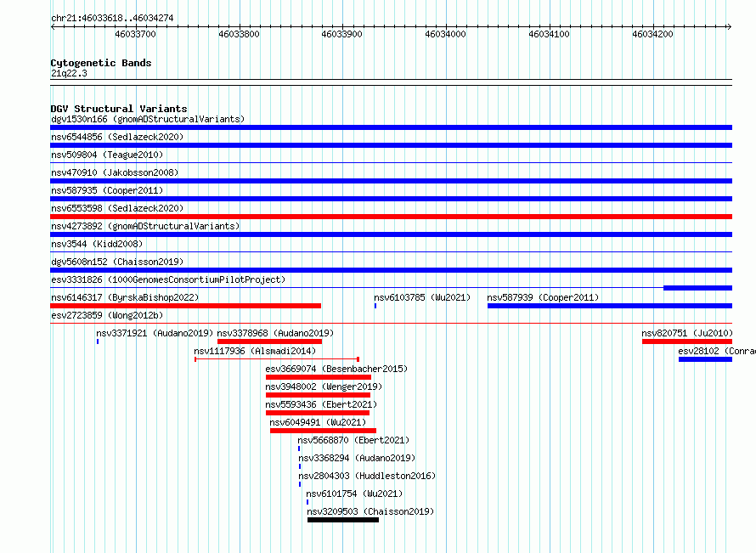Click the 21q22.3 band label
This screenshot has width=756, height=553.
point(69,73)
